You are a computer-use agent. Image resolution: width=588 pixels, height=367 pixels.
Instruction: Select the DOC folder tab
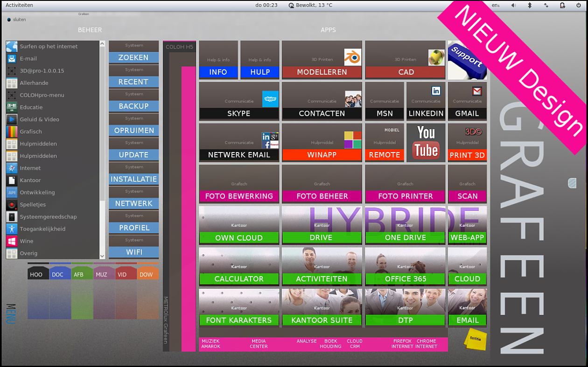coord(60,273)
